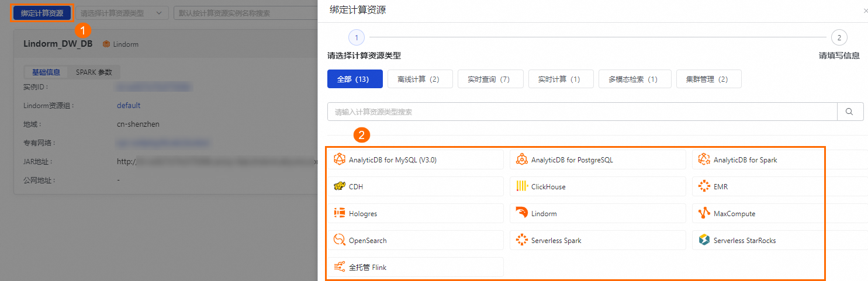Click the Hologres label text
The height and width of the screenshot is (281, 868).
point(363,214)
